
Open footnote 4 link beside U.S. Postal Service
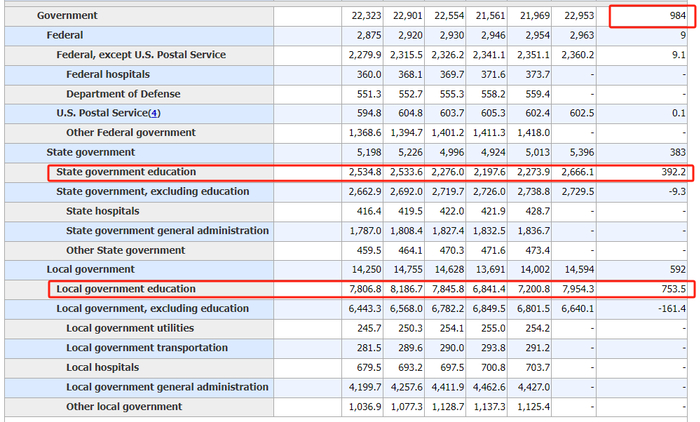point(151,113)
